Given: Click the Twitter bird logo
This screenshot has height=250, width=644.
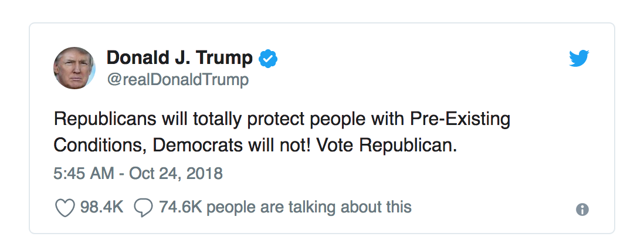Looking at the screenshot, I should tap(579, 58).
